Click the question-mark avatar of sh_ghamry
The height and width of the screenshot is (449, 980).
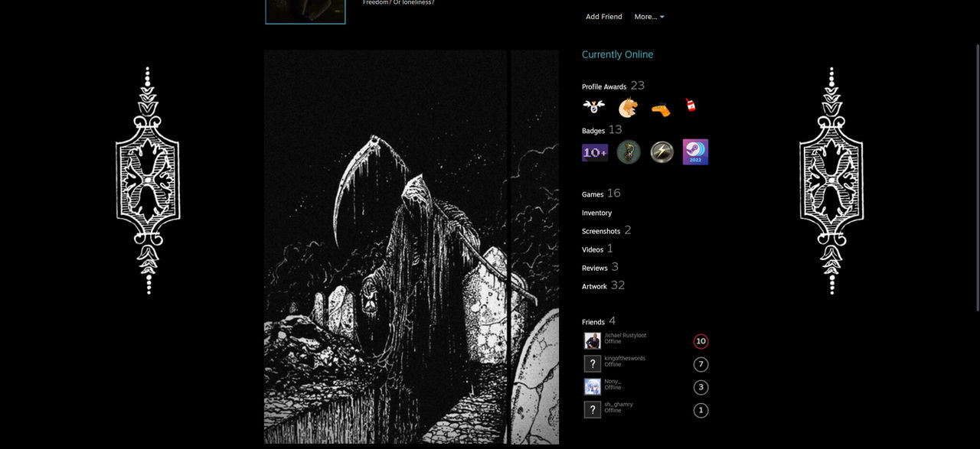tap(593, 410)
